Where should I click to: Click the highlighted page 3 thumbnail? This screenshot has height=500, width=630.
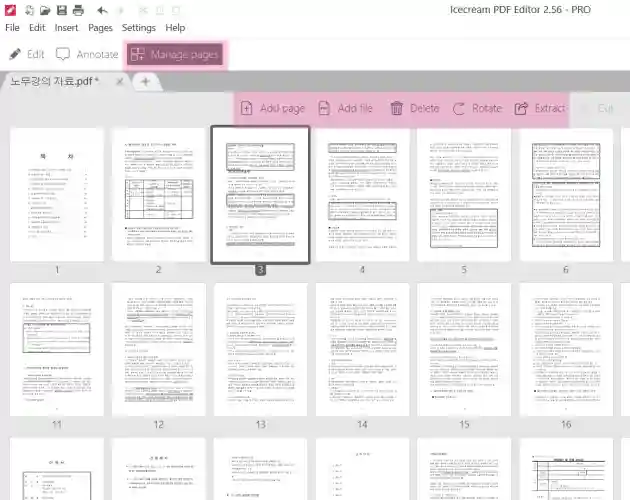pyautogui.click(x=260, y=195)
